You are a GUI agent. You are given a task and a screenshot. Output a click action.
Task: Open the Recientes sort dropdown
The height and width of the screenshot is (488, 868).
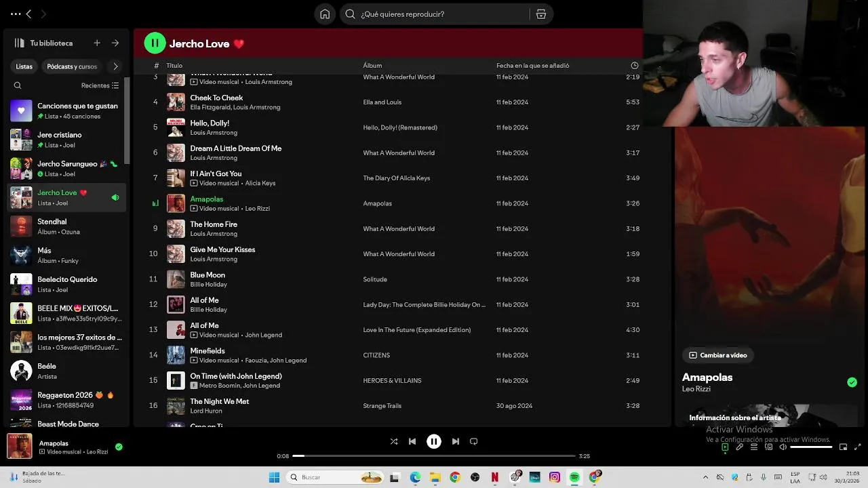click(100, 85)
